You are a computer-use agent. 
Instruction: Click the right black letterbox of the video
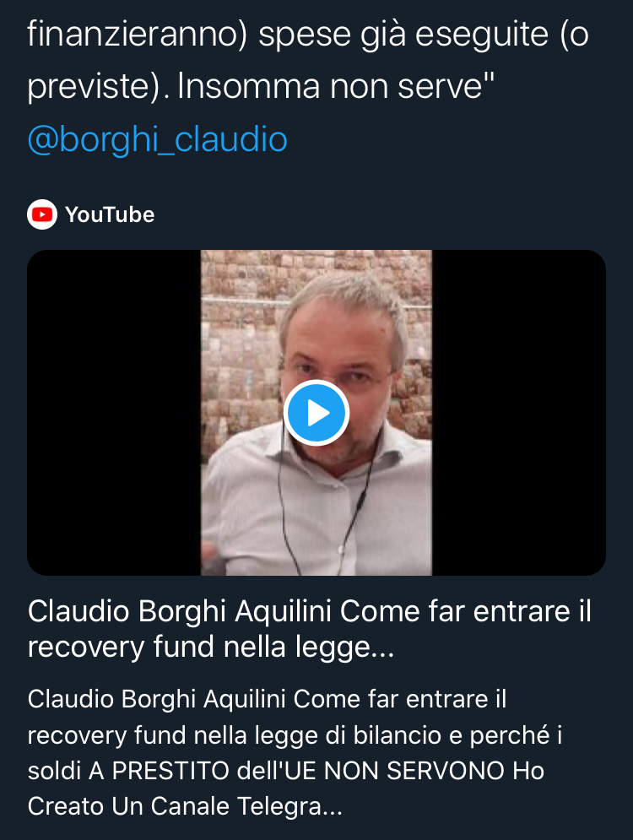519,413
